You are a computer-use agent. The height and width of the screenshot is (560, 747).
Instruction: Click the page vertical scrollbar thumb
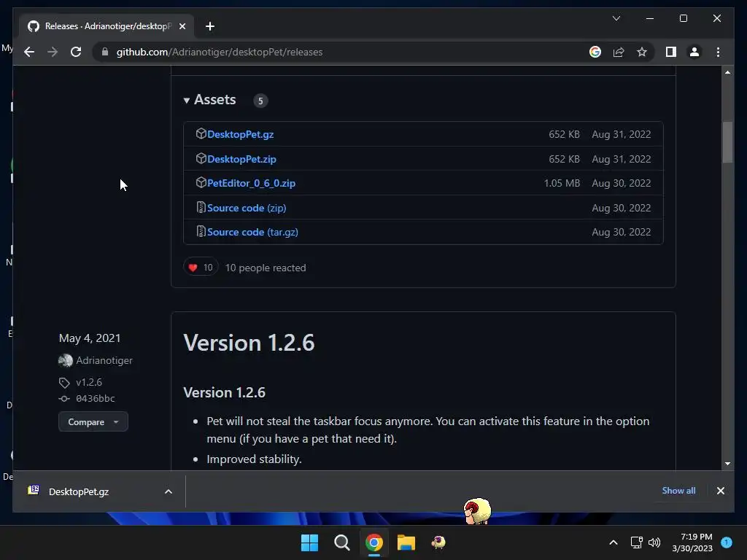[x=727, y=142]
